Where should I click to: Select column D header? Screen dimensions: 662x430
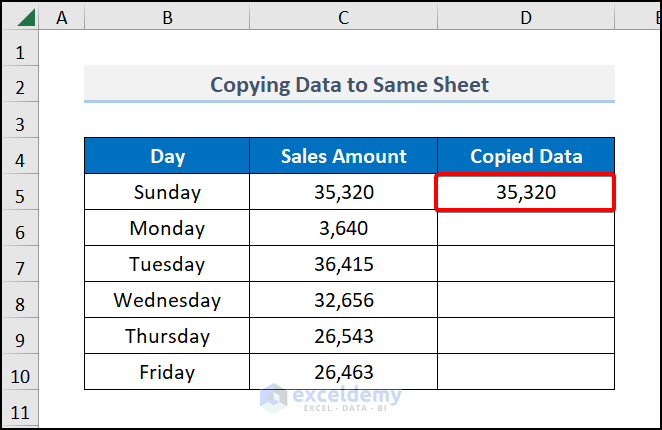pos(526,17)
